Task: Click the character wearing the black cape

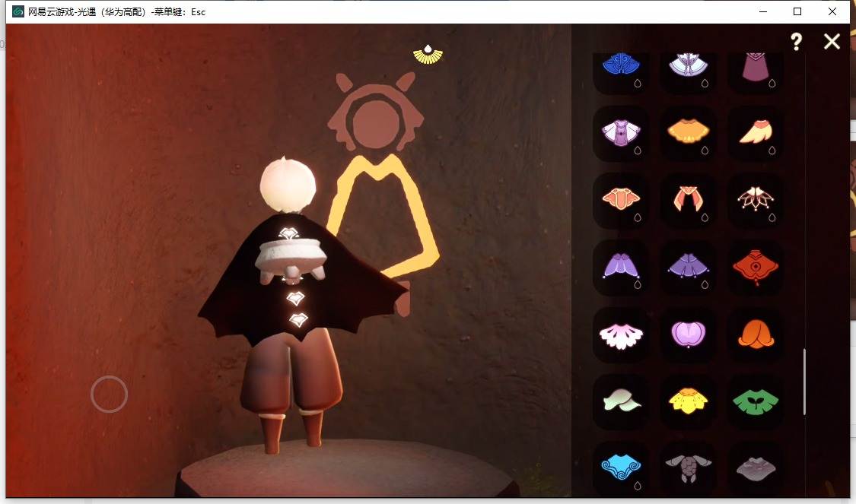Action: 294,306
